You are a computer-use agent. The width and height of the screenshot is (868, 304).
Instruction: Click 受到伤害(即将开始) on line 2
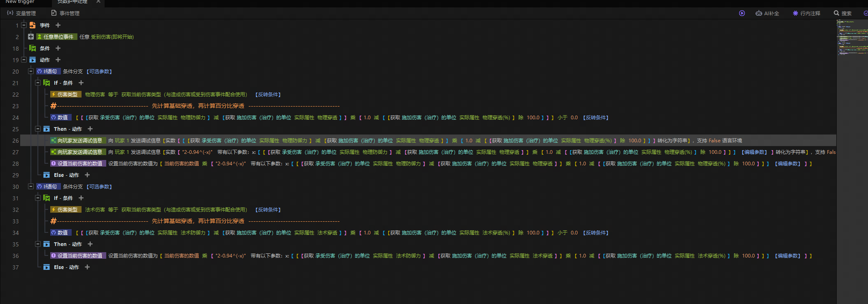click(x=112, y=37)
